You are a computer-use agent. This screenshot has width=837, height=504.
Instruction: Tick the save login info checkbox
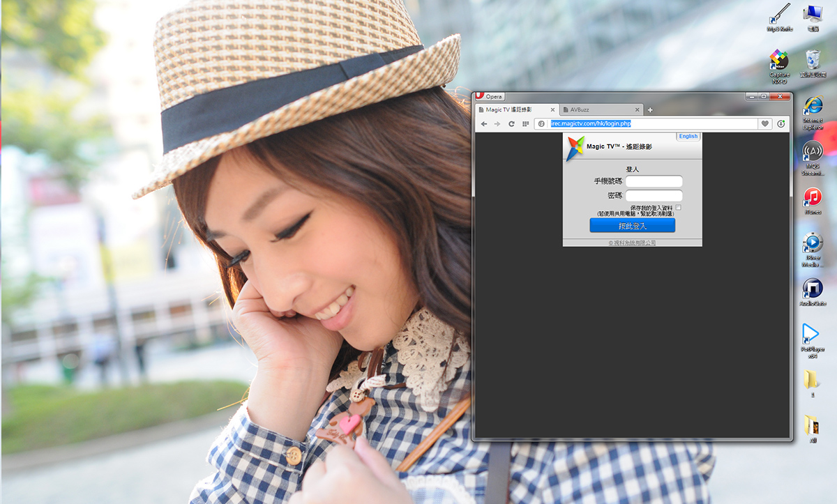(679, 208)
